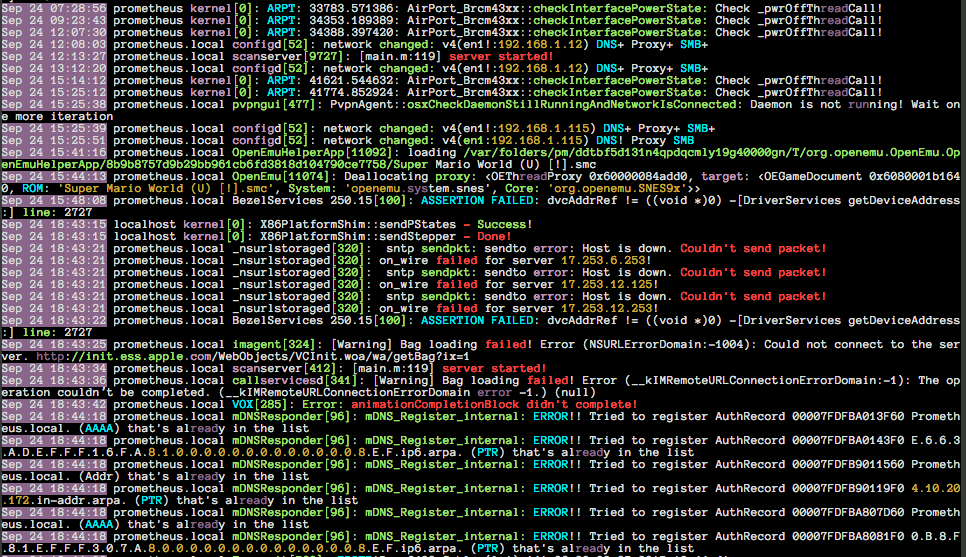Click 'X86PlatformShim::sendStepper' text
The width and height of the screenshot is (966, 557).
click(x=358, y=237)
